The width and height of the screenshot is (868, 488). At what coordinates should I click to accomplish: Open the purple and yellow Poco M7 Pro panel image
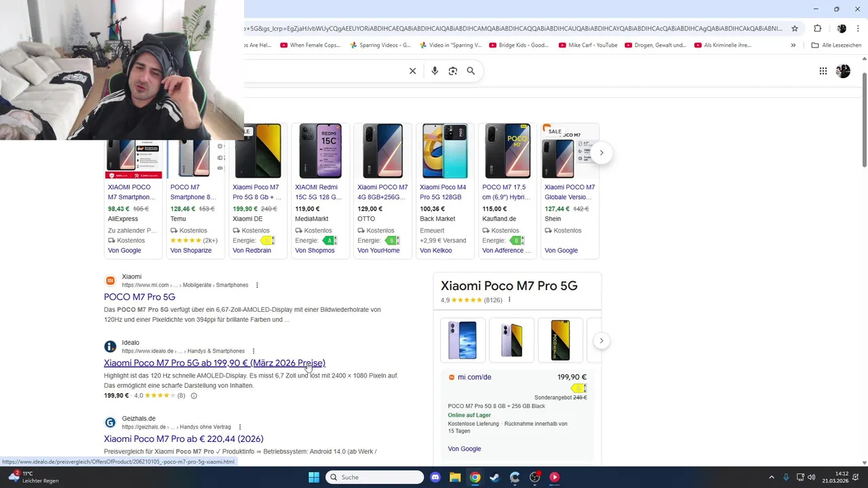click(x=512, y=340)
